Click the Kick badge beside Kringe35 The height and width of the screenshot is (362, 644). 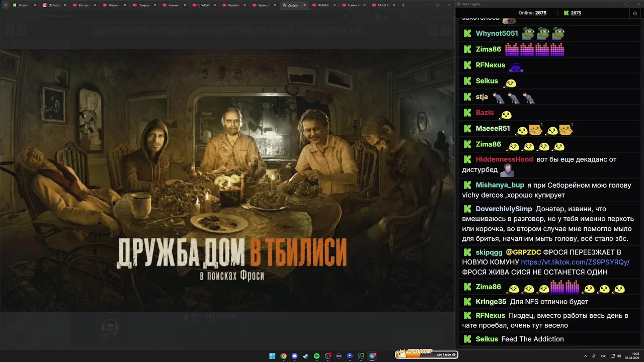(467, 302)
